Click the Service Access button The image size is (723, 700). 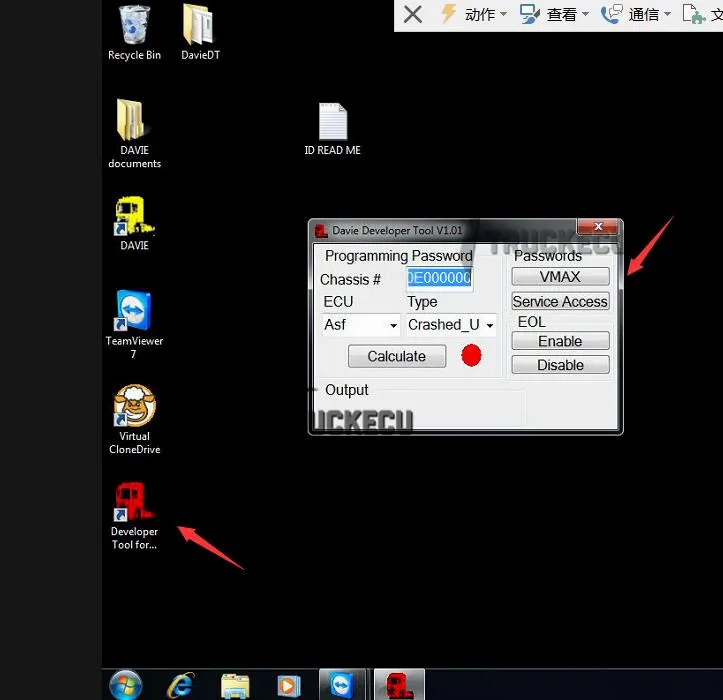point(560,301)
